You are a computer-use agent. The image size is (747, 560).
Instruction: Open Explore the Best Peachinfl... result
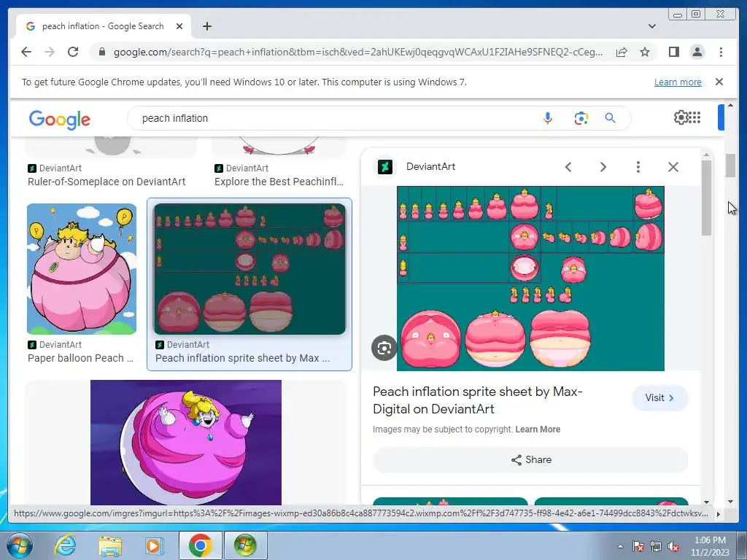coord(279,182)
